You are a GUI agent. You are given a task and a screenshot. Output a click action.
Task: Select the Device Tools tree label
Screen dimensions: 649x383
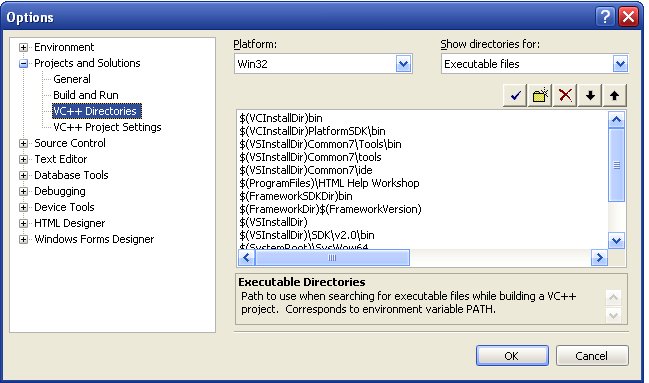(x=64, y=207)
